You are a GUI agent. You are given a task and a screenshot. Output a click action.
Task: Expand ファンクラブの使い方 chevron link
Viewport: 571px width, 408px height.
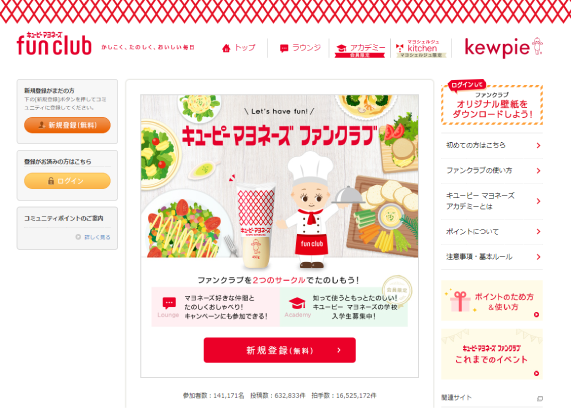[x=492, y=170]
